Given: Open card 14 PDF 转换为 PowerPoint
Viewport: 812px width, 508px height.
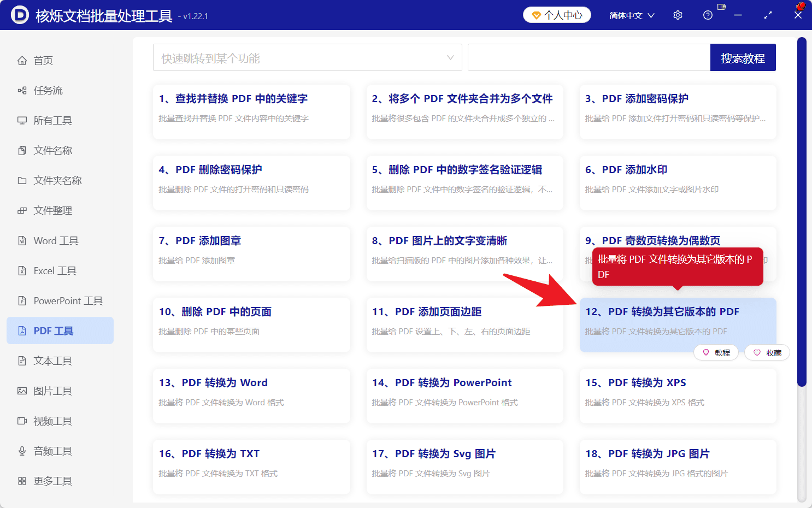Looking at the screenshot, I should 464,396.
